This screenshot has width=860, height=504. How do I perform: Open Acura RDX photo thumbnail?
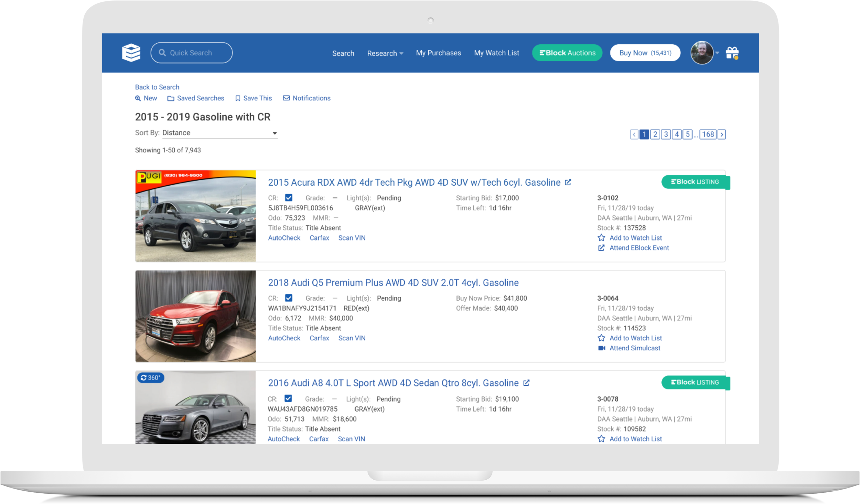(x=195, y=216)
